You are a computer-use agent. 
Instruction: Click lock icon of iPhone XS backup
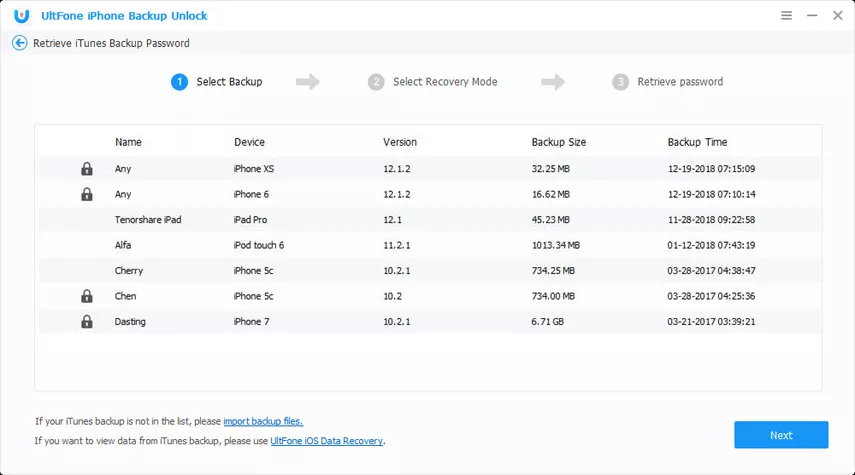(87, 169)
